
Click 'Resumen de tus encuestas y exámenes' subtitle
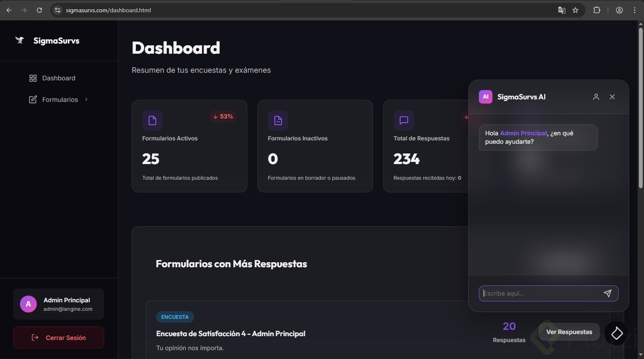pyautogui.click(x=201, y=70)
